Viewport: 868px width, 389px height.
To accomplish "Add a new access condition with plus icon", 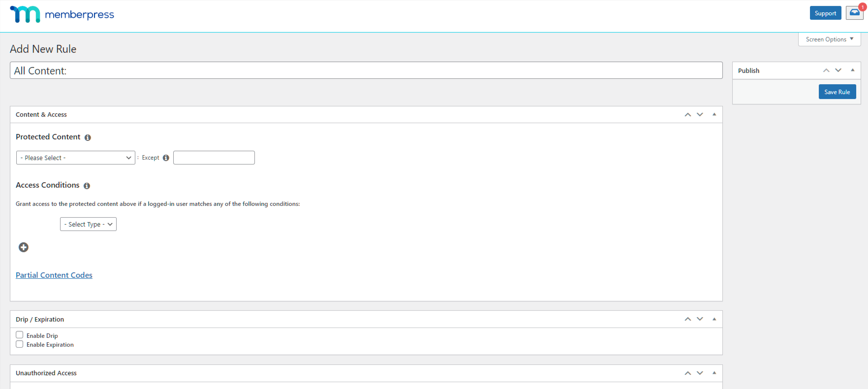I will [24, 247].
